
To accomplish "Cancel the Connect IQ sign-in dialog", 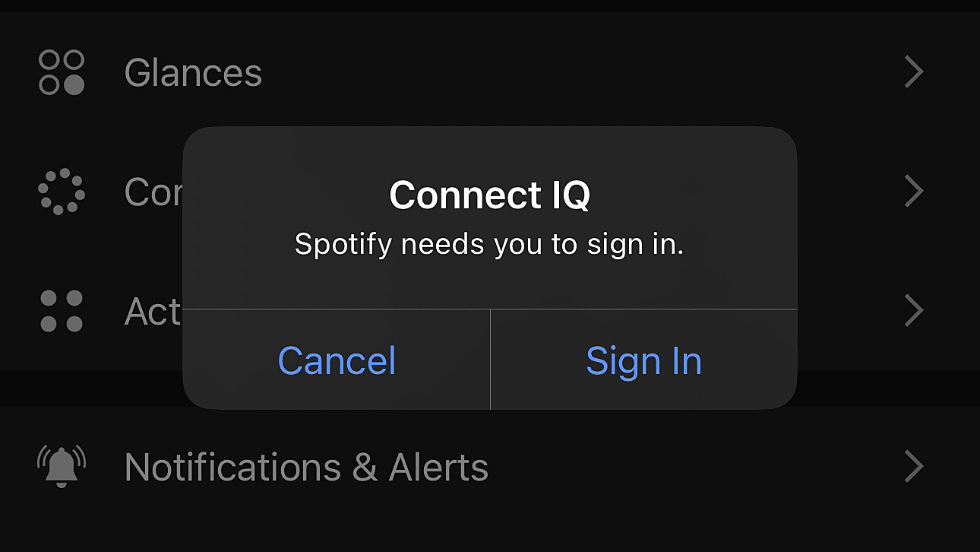I will (x=337, y=360).
